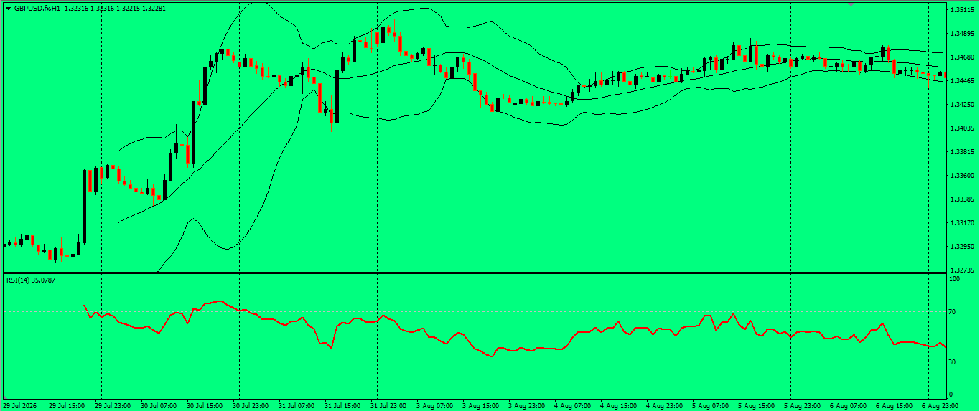The image size is (980, 411).
Task: Click the 1.32735 price scale label
Action: tap(962, 270)
